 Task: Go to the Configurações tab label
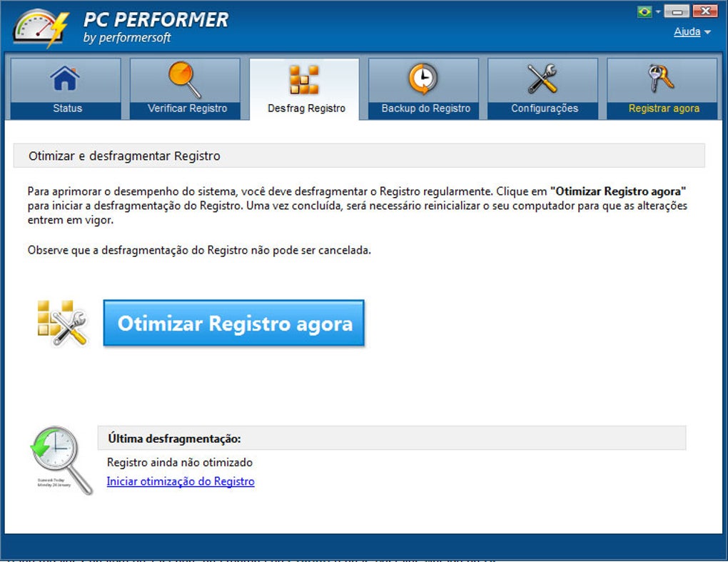tap(545, 109)
